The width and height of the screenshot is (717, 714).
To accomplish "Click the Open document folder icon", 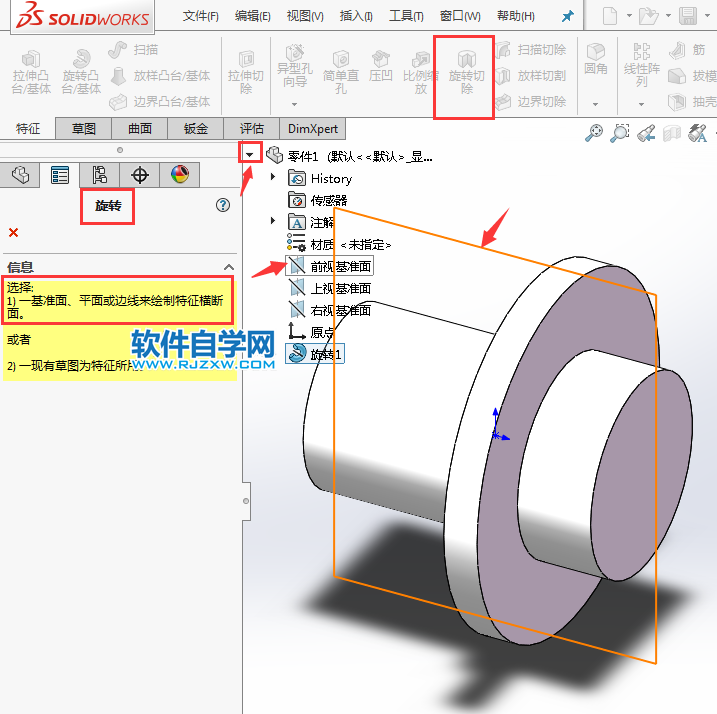I will [x=649, y=16].
